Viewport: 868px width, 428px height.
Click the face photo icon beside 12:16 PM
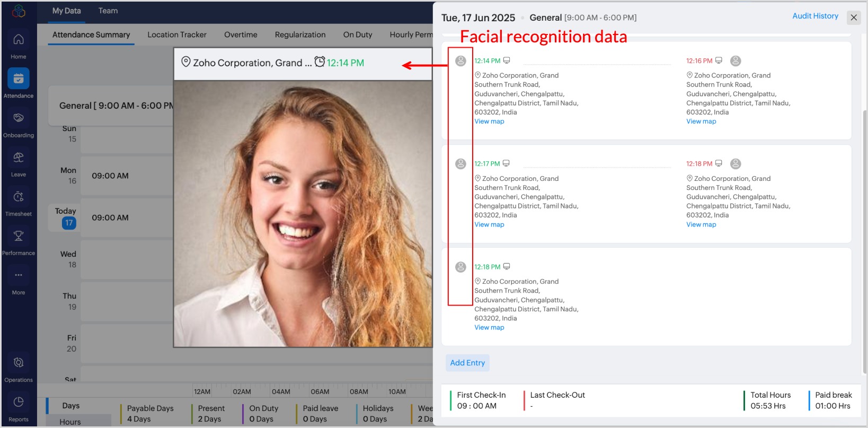[x=736, y=61]
